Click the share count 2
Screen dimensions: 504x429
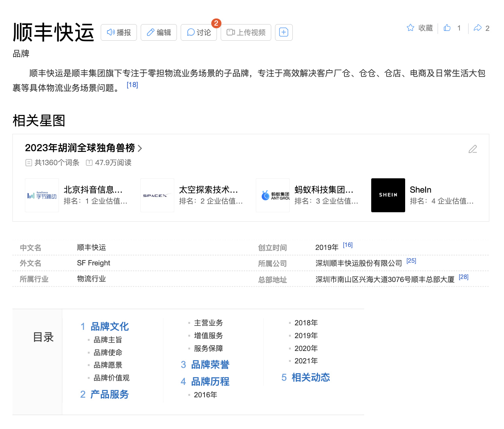(x=487, y=28)
